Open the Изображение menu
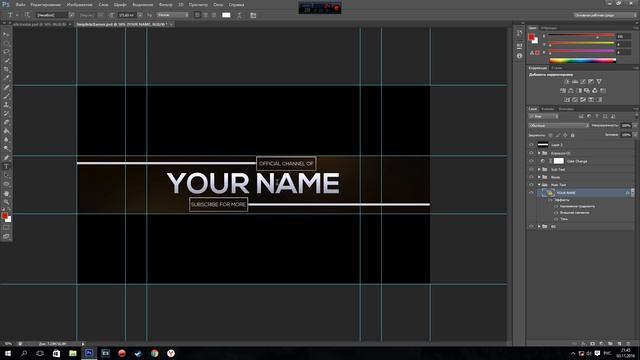The height and width of the screenshot is (360, 640). [x=79, y=5]
